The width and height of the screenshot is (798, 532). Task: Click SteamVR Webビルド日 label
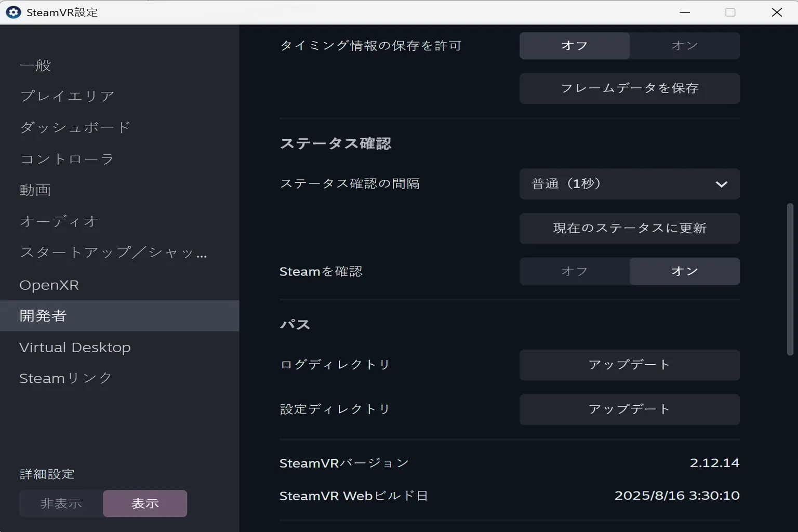353,496
